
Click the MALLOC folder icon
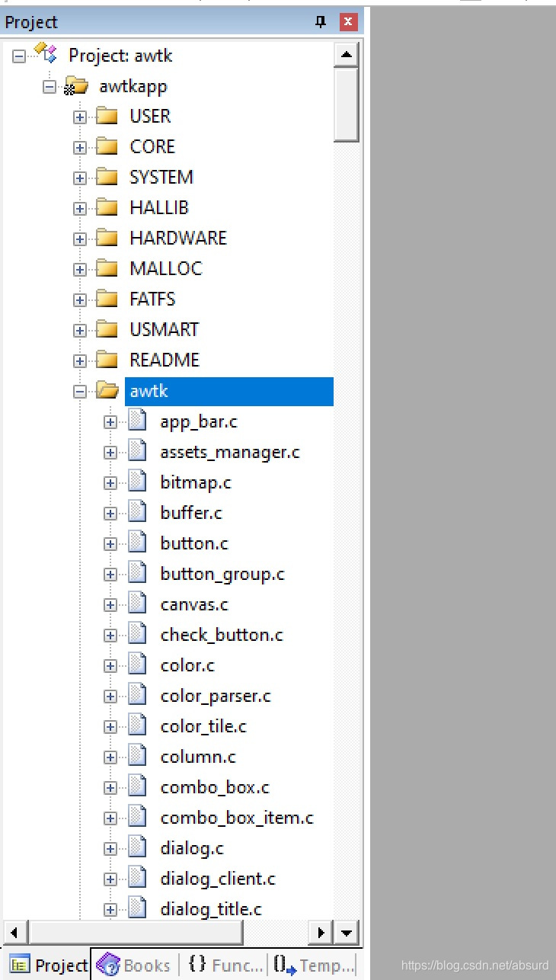coord(107,268)
